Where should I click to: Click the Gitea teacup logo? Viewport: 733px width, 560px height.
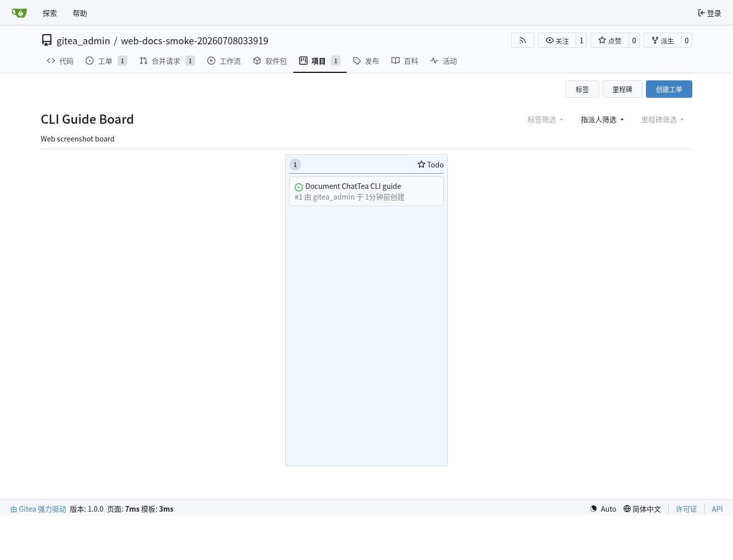pos(19,13)
